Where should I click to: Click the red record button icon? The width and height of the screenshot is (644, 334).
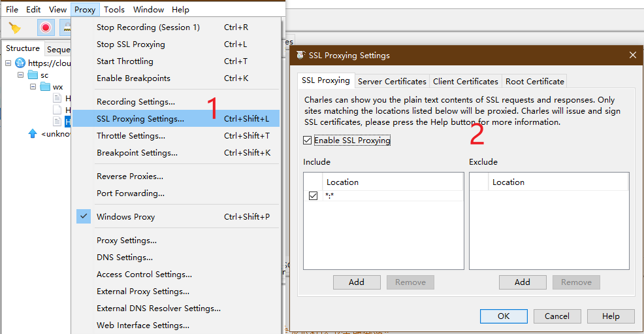[46, 27]
